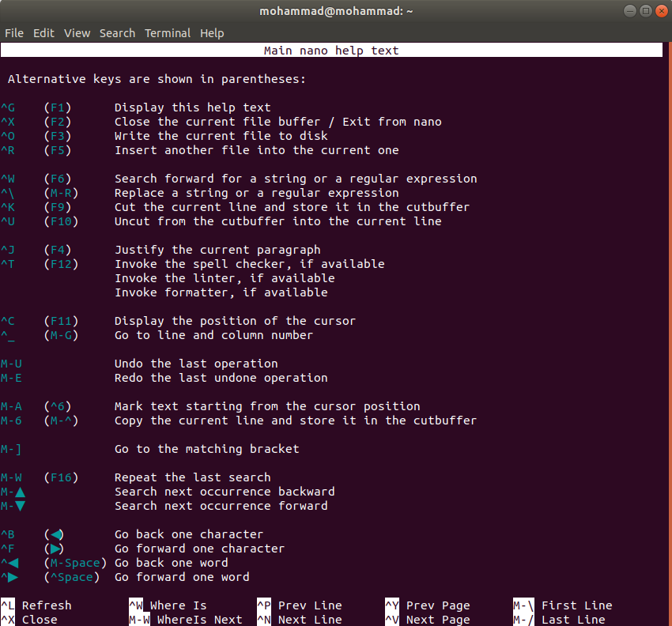This screenshot has height=626, width=672.
Task: Open the Terminal menu
Action: coord(168,33)
